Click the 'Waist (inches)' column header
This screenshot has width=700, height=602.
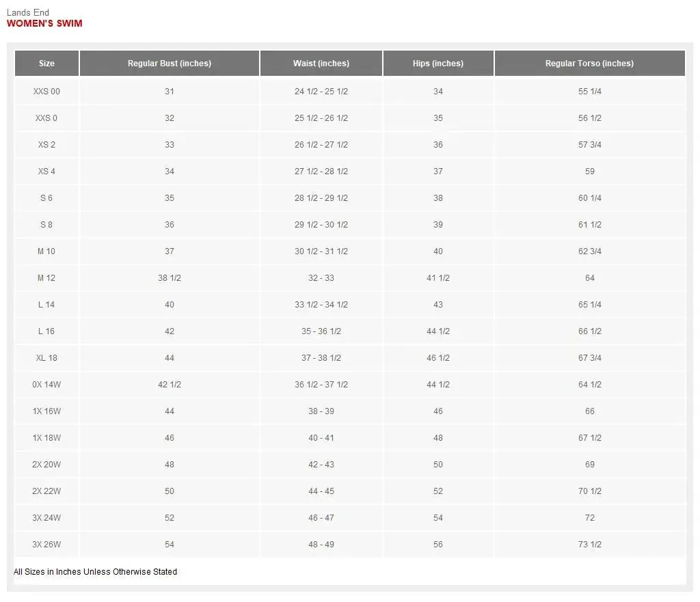coord(321,64)
